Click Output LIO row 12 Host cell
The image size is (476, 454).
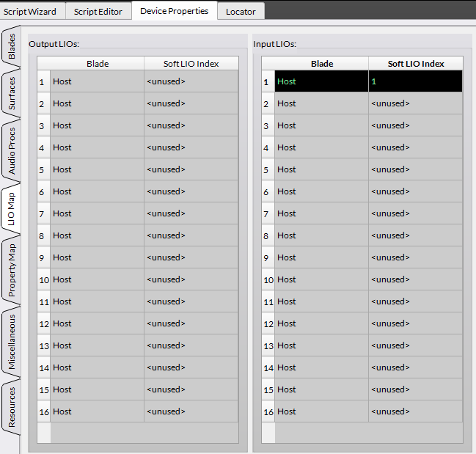click(x=97, y=323)
